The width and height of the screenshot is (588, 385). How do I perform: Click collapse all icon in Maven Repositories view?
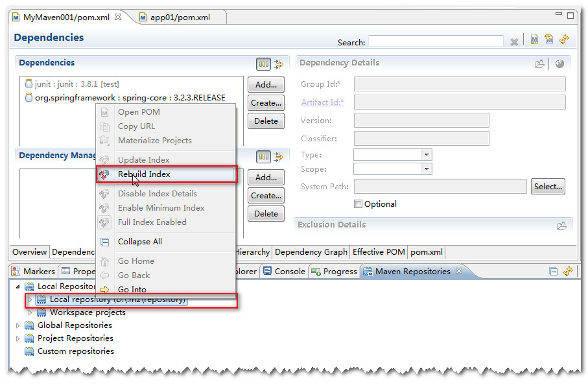(x=554, y=272)
